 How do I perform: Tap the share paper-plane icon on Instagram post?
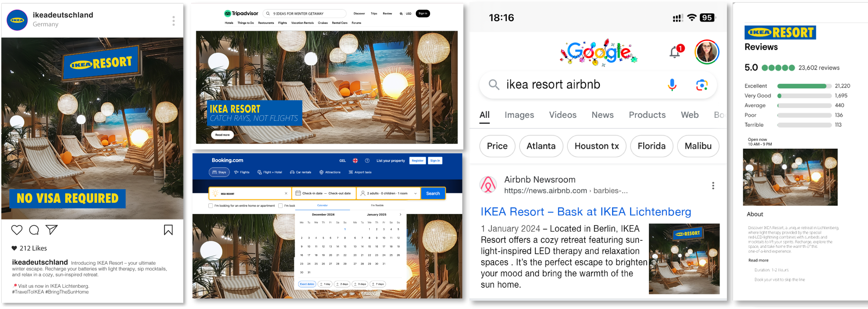[x=52, y=230]
